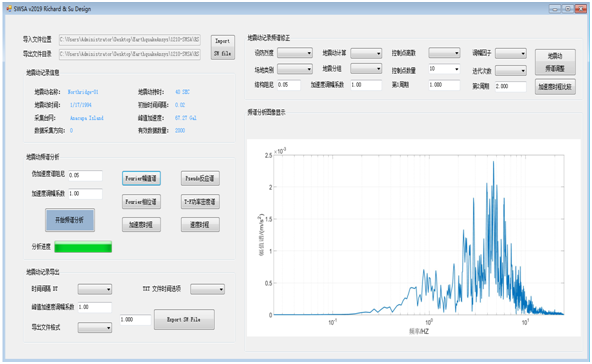Viewport: 592px width, 364px height.
Task: Open the 导出文件格式 dropdown
Action: pos(95,327)
